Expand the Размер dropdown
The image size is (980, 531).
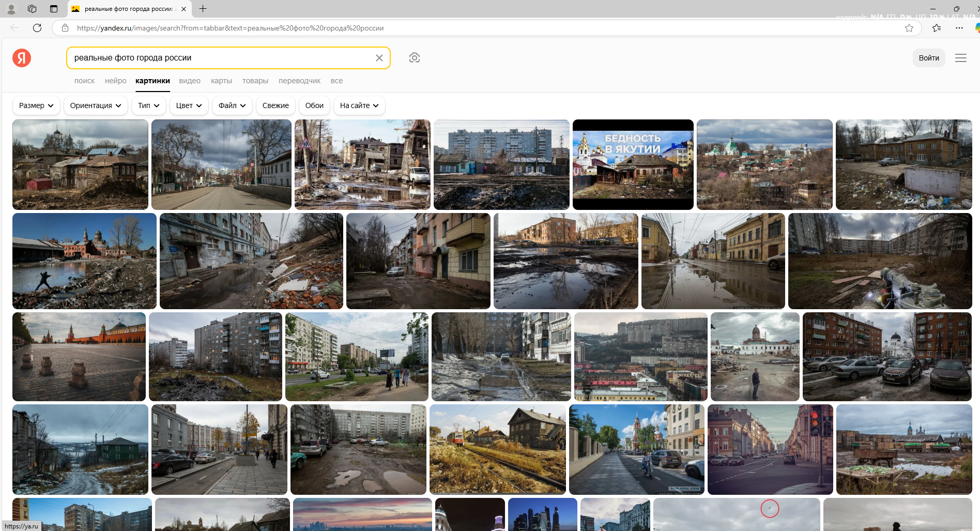(x=36, y=105)
